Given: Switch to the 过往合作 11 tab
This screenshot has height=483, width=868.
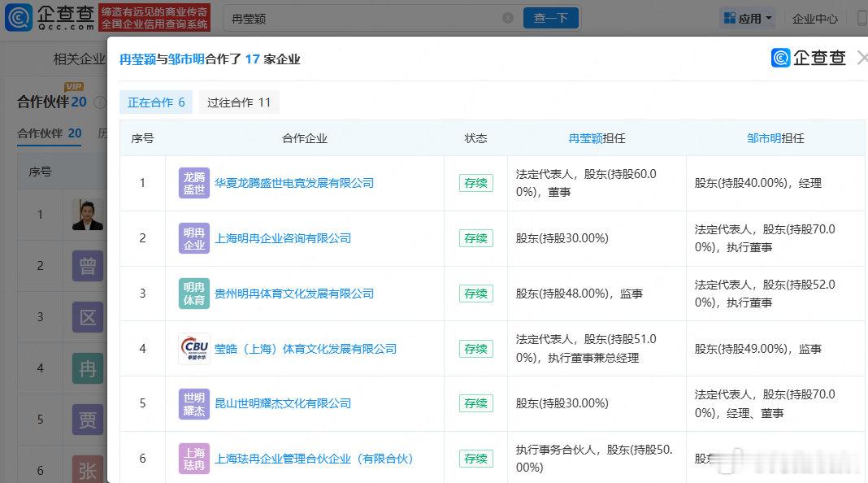Looking at the screenshot, I should point(239,102).
